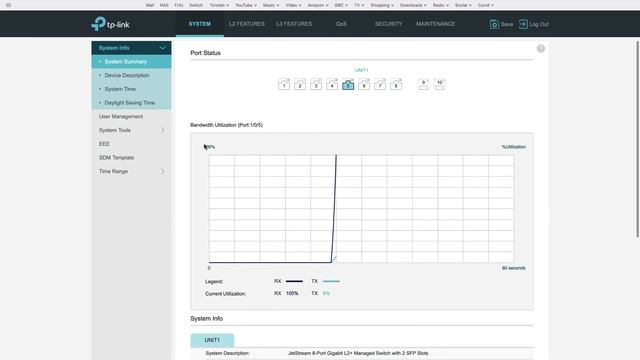Switch to L3 FEATURES tab
640x360 pixels.
[294, 24]
